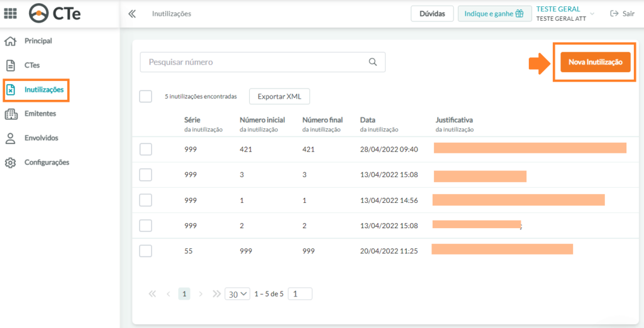
Task: Click the Sair logout icon
Action: click(x=614, y=14)
